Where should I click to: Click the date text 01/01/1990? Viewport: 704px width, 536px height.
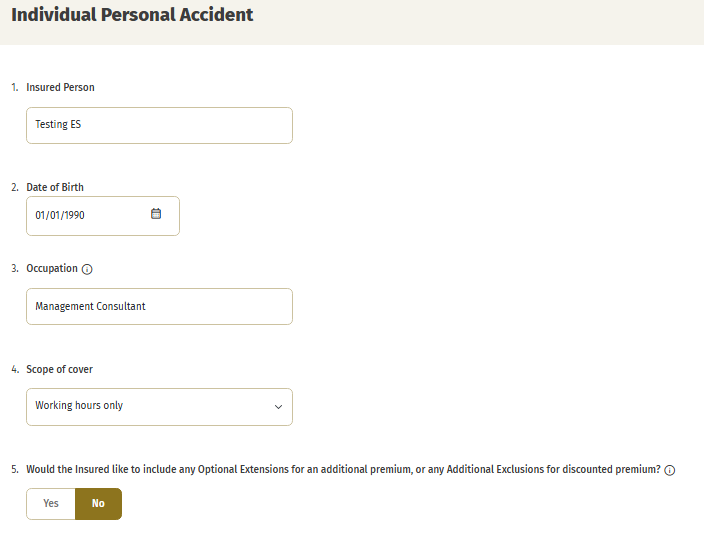60,215
